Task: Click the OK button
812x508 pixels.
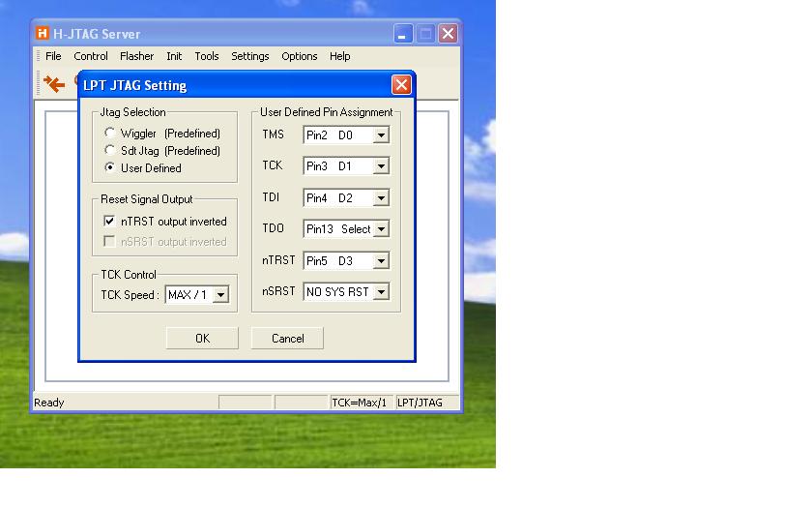Action: point(202,338)
